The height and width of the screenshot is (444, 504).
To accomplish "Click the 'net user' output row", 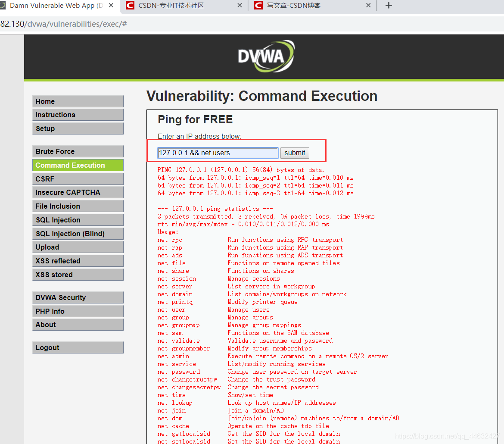I will [x=213, y=310].
